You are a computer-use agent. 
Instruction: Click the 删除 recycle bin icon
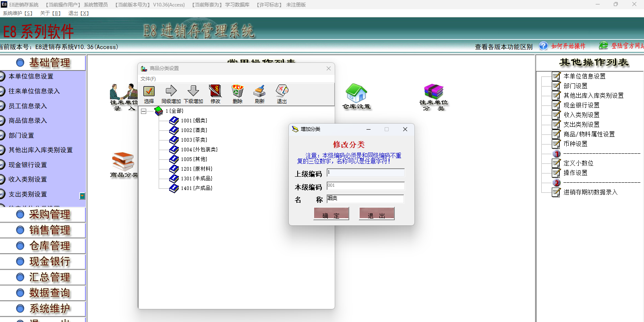[237, 91]
